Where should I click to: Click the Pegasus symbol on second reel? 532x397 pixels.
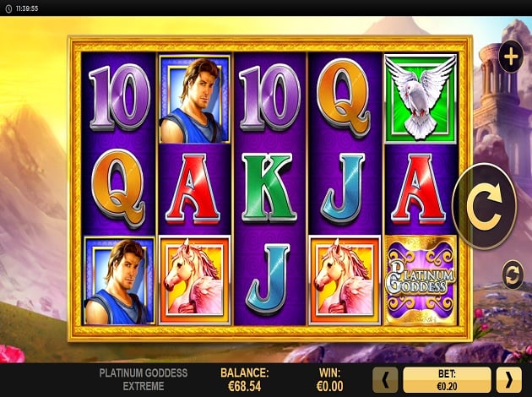(x=194, y=280)
